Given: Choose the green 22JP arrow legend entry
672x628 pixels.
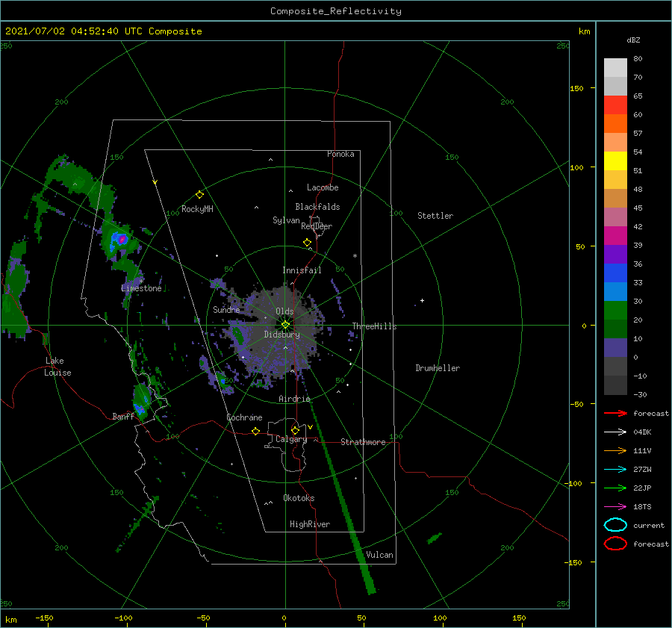Looking at the screenshot, I should click(615, 488).
